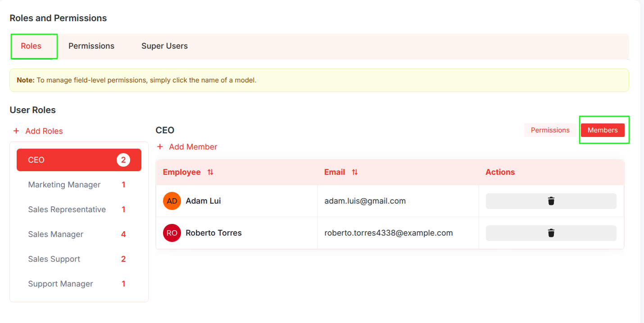Select the Marketing Manager role
Screen dimensions: 644x323
tap(79, 185)
